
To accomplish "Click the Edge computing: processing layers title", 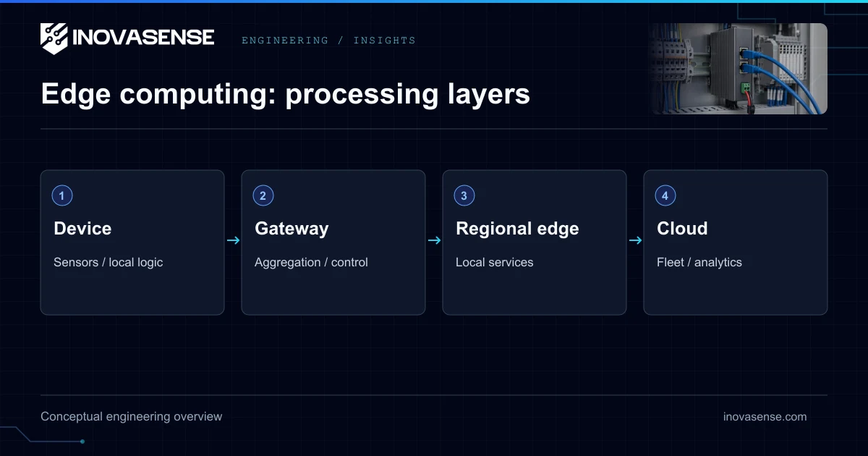I will [x=286, y=94].
